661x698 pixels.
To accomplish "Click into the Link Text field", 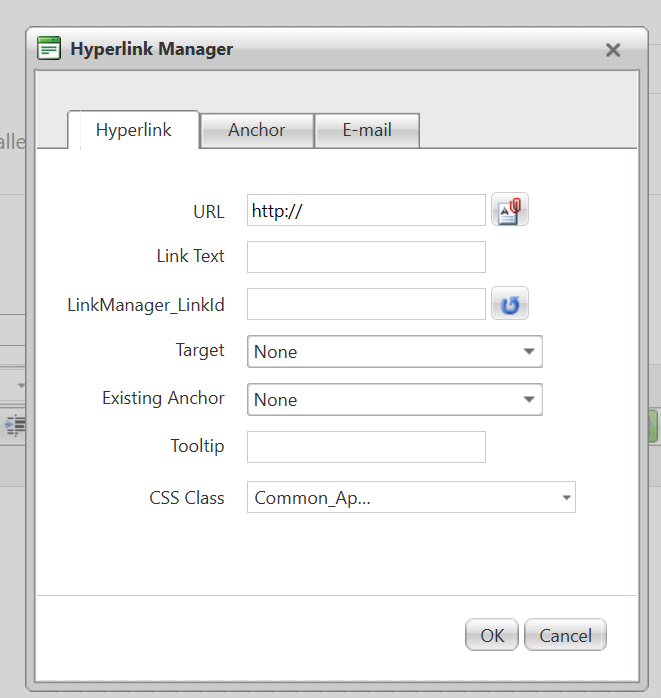I will point(366,257).
